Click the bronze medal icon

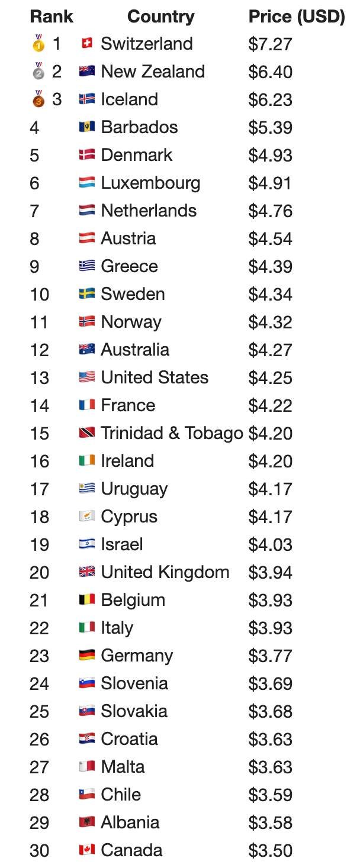[x=38, y=99]
